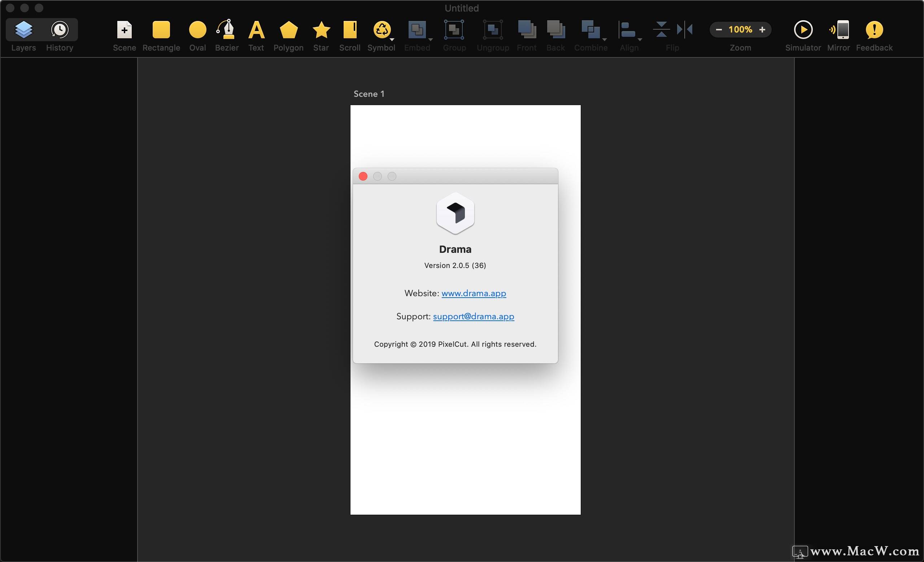Click the www.drama.app website link

coord(473,293)
